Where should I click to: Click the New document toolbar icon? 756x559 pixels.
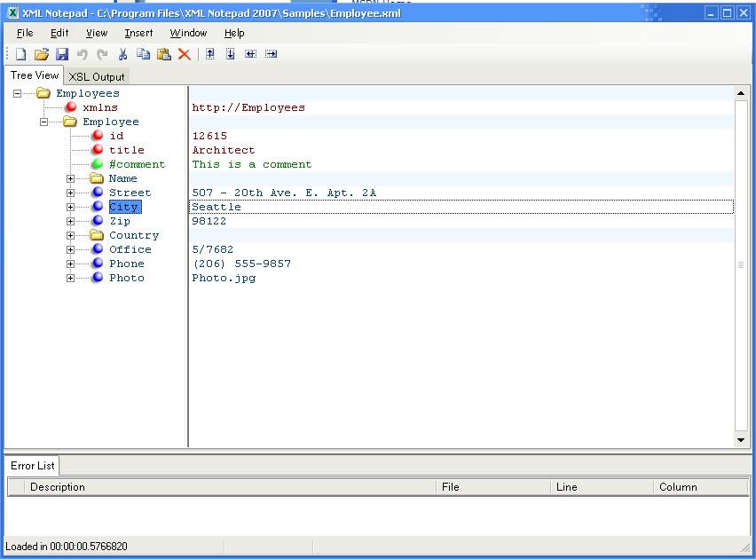click(20, 54)
